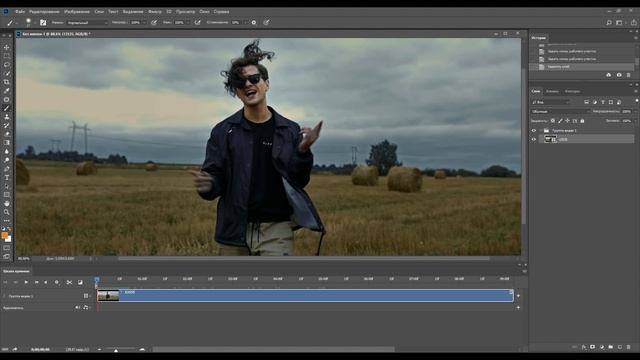Hide the video group layer's eye icon
Viewport: 640px width, 360px height.
click(533, 131)
